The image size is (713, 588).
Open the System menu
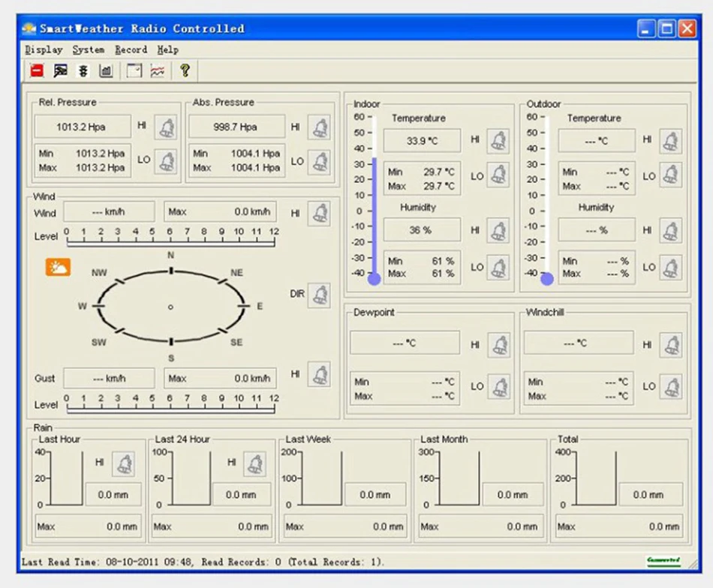click(89, 49)
